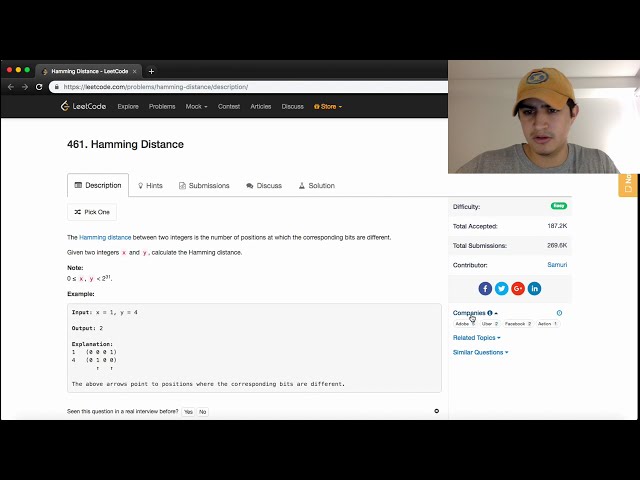The height and width of the screenshot is (480, 640).
Task: Open Discuss in the top navigation bar
Action: 292,107
